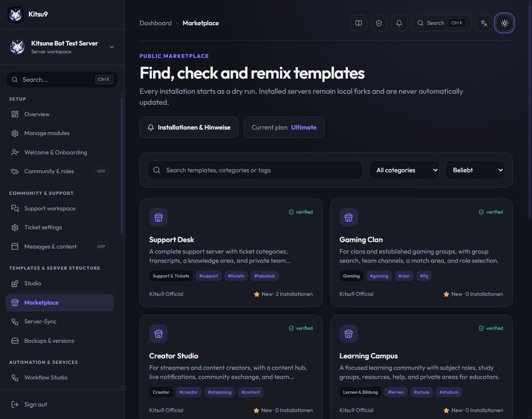Click the Workflow Studio nodes icon
Screen dimensions: 532x419
pos(15,378)
